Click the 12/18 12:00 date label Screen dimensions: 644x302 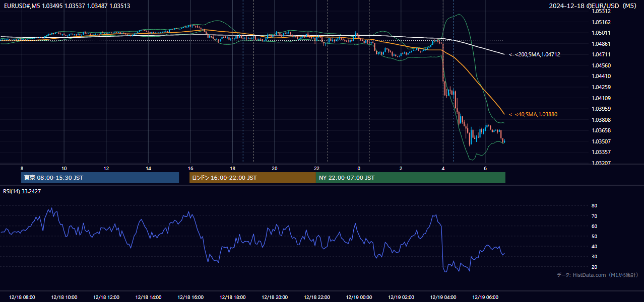point(106,297)
